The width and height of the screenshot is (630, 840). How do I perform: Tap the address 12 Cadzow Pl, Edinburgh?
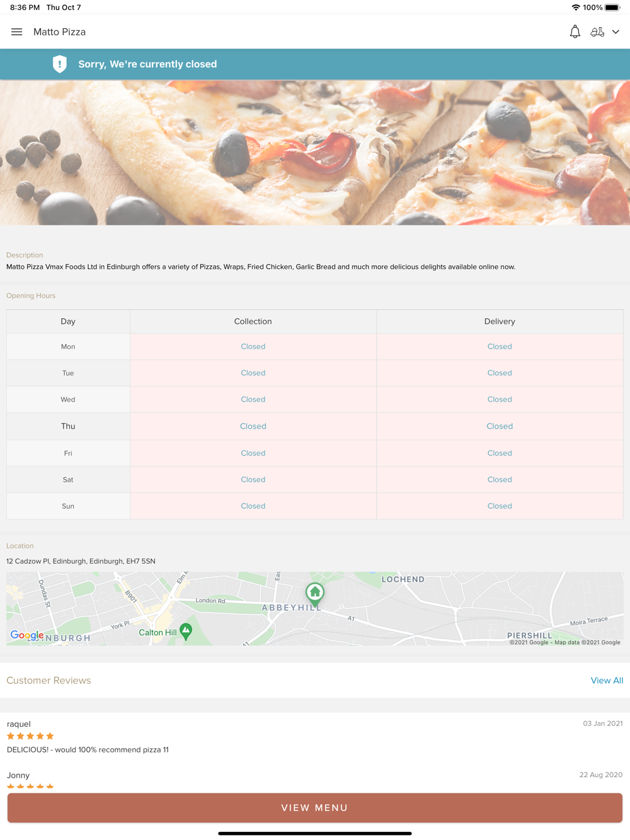tap(81, 562)
